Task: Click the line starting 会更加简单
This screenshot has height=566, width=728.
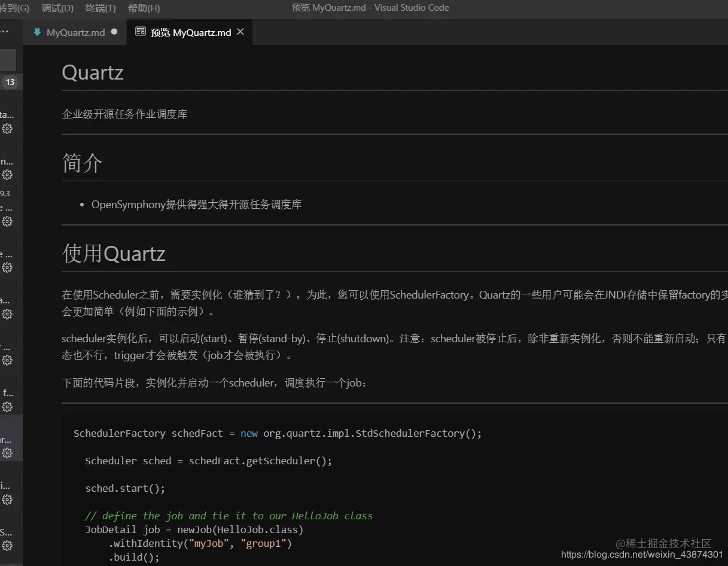Action: point(138,312)
